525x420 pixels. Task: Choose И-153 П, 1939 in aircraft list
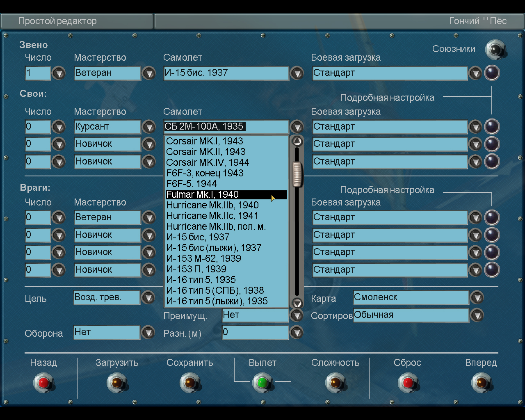point(196,269)
